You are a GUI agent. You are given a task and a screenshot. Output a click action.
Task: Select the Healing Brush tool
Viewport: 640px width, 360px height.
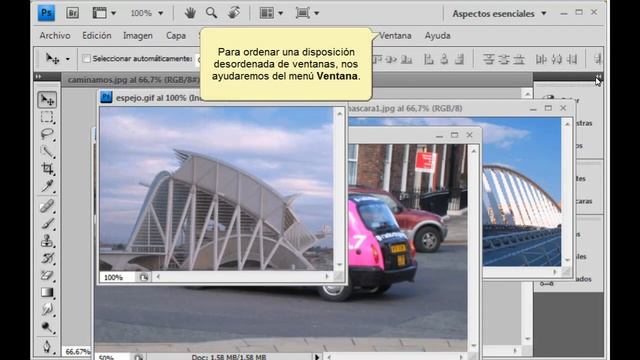coord(47,206)
